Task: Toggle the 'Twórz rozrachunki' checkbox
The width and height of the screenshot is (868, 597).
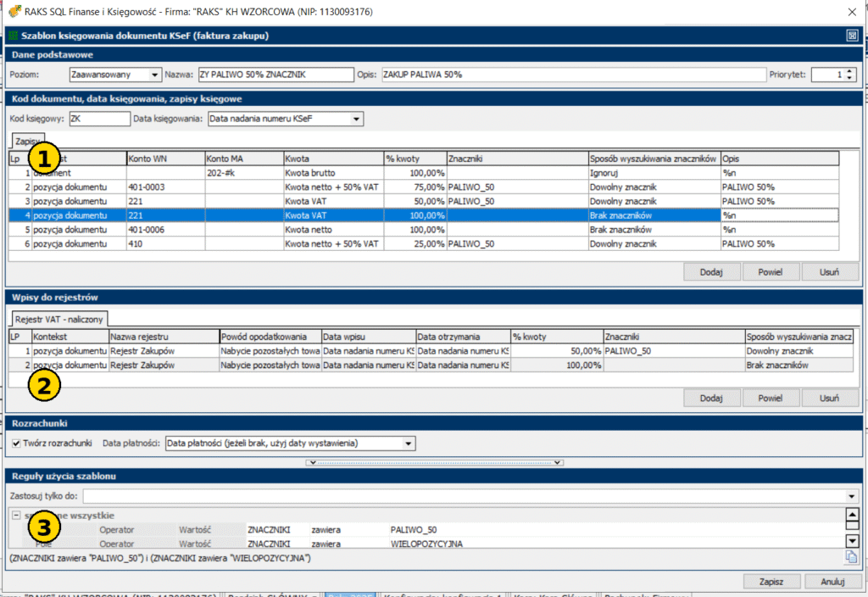Action: [17, 443]
